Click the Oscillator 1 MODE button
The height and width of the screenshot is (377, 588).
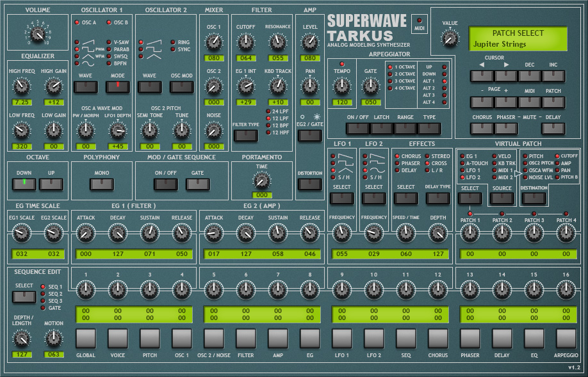(118, 87)
